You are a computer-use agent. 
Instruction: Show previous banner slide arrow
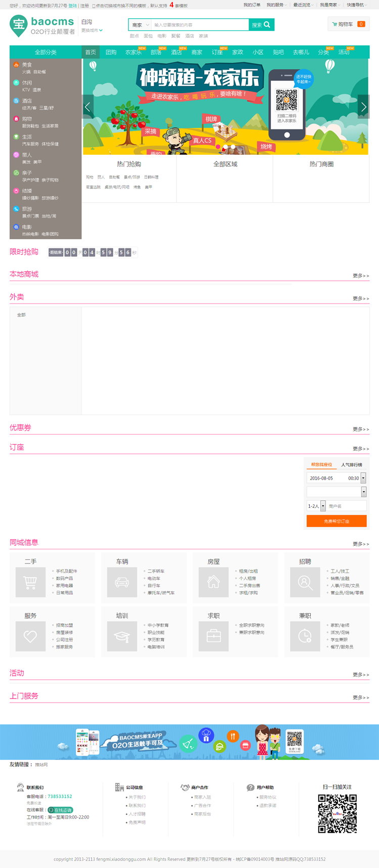click(x=87, y=107)
